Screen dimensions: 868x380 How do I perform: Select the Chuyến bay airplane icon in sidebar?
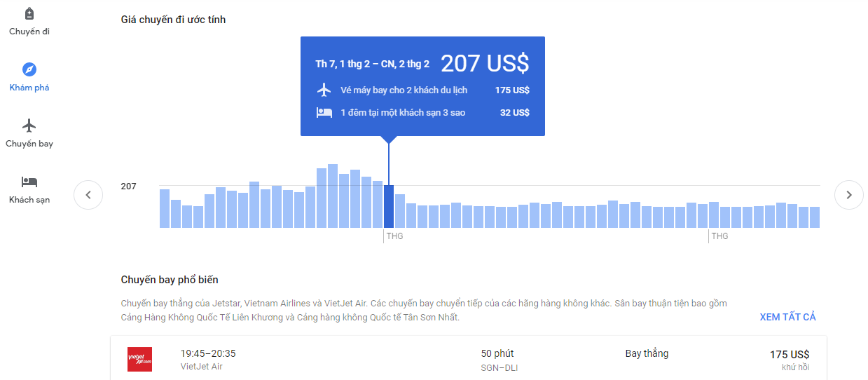coord(29,125)
